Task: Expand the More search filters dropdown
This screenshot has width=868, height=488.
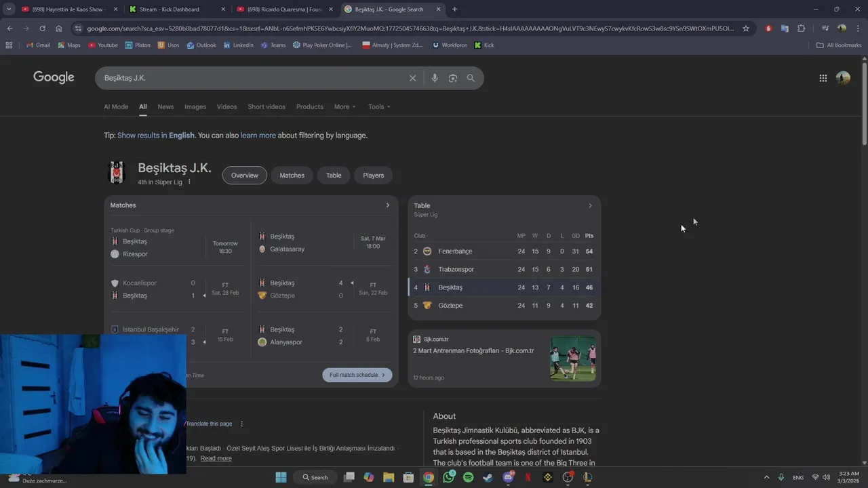Action: point(344,106)
